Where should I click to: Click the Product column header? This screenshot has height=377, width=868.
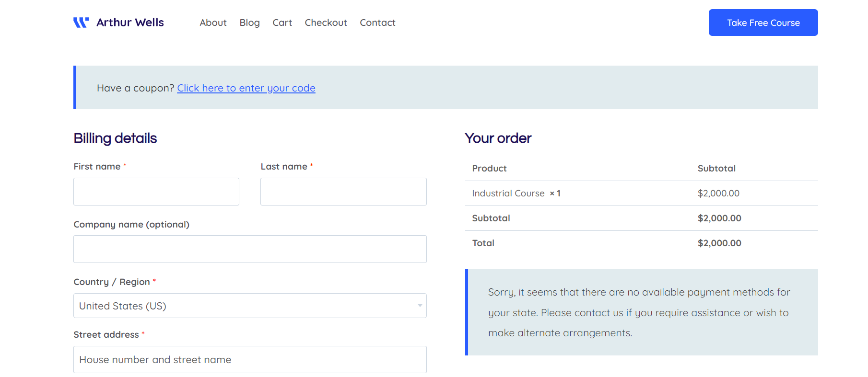(489, 169)
